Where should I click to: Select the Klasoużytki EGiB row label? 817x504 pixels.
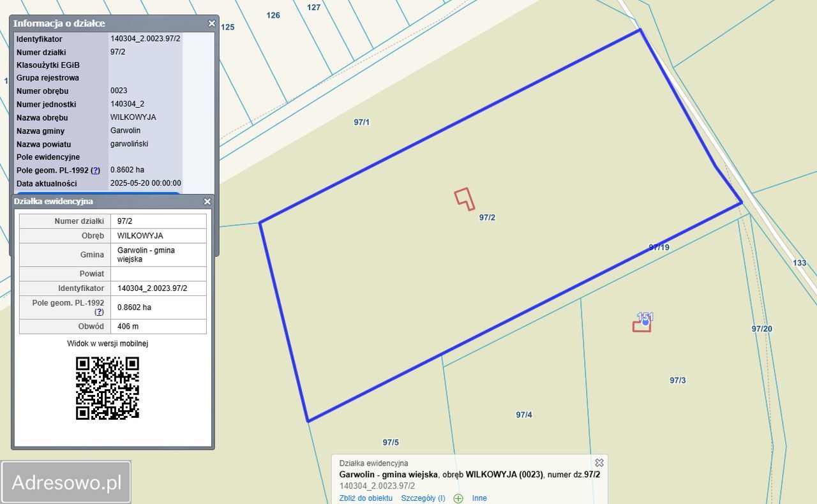point(48,65)
